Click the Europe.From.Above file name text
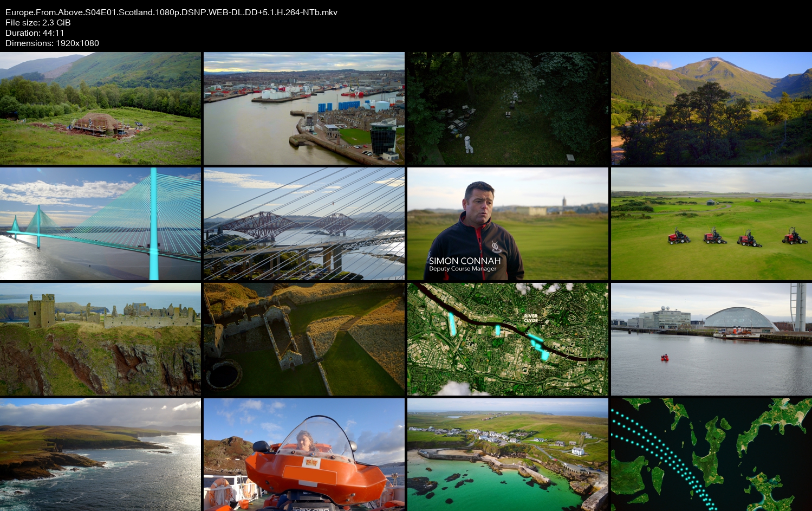Screen dimensions: 812x511 coord(171,12)
